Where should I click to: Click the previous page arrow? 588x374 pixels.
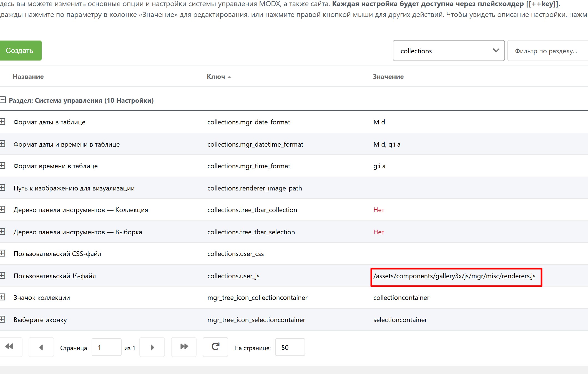tap(41, 347)
